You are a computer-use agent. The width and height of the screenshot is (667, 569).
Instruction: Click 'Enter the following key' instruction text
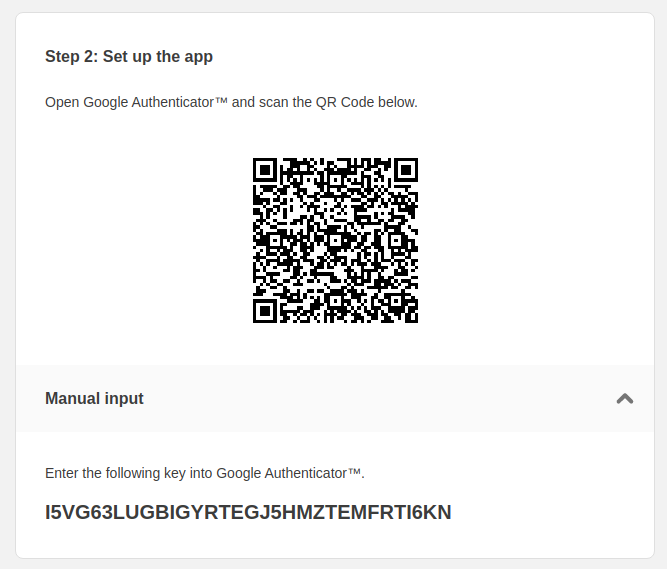pyautogui.click(x=205, y=473)
